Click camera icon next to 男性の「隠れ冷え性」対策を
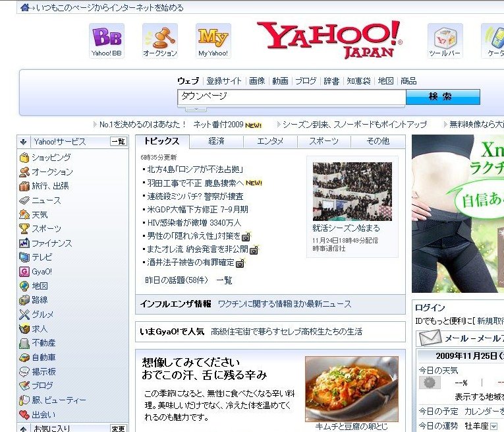Screen dimensions: 504x432 pos(246,237)
